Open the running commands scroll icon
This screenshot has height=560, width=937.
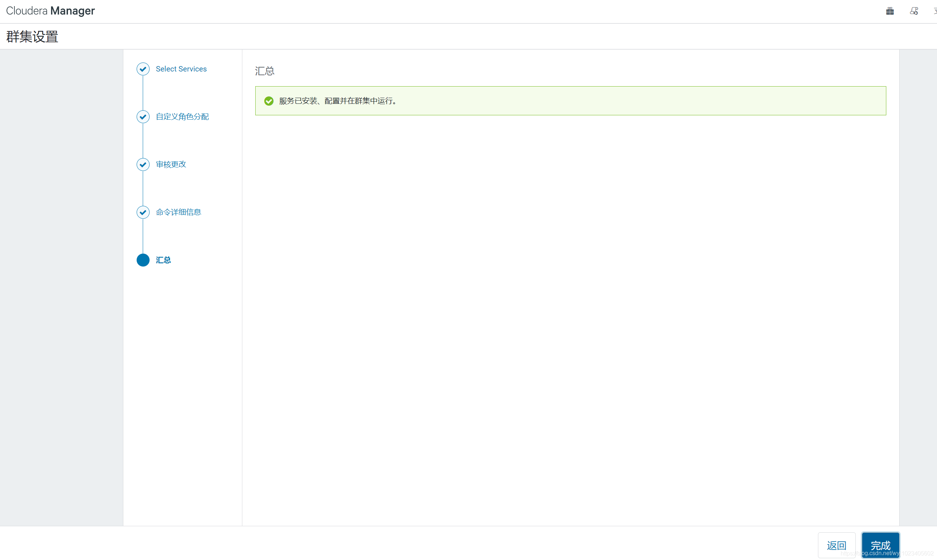[x=914, y=11]
